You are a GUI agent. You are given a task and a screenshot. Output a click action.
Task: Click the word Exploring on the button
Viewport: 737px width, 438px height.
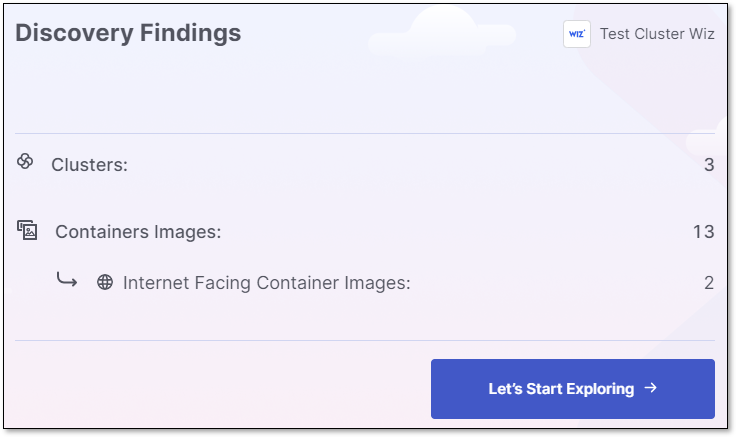pyautogui.click(x=600, y=389)
